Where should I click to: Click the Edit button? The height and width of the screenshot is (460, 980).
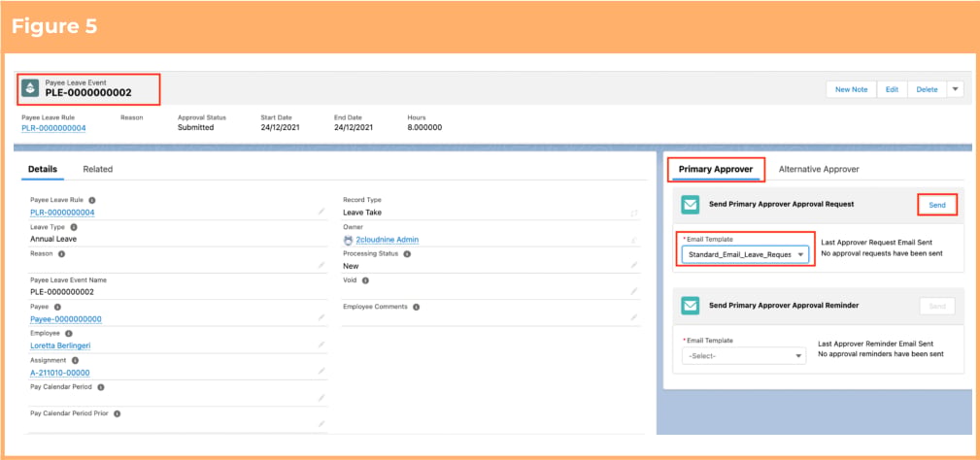892,89
